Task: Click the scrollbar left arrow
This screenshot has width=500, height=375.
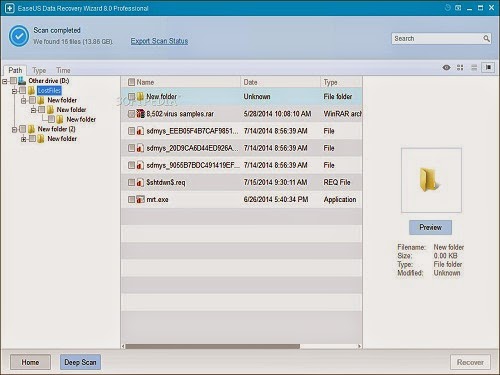Action: click(x=123, y=346)
